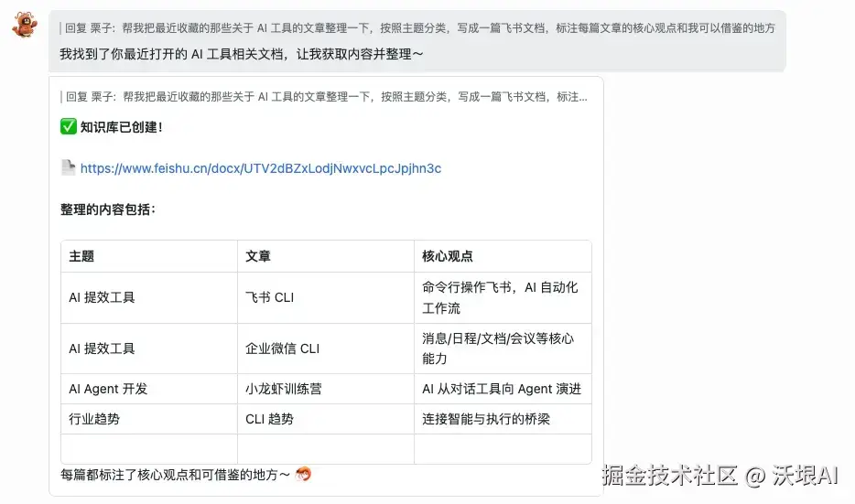
Task: Click the '消息/日程/文档/会议等核心能力' cell
Action: tap(503, 349)
